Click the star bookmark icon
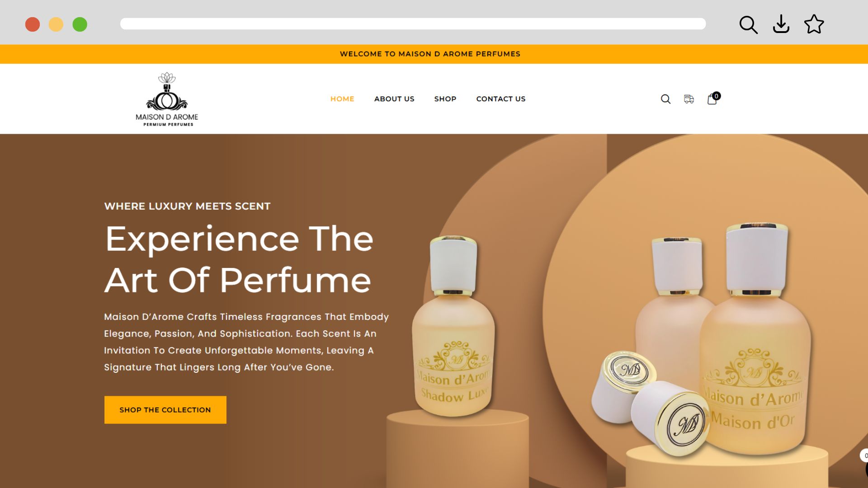Viewport: 868px width, 488px height. click(814, 24)
